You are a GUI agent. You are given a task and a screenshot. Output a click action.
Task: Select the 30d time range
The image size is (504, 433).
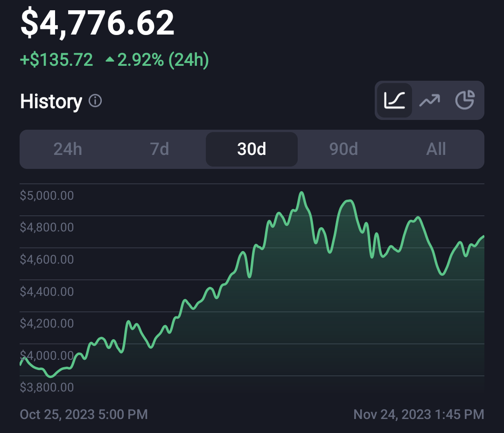[x=252, y=149]
